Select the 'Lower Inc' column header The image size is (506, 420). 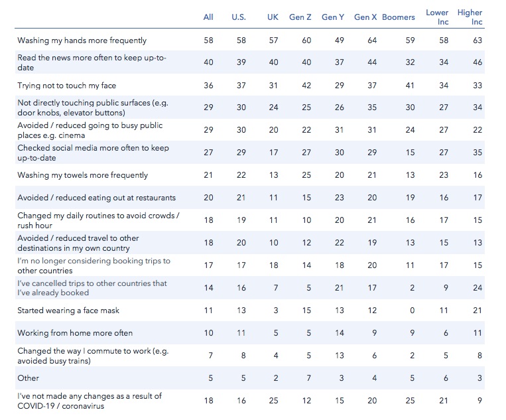pyautogui.click(x=437, y=17)
